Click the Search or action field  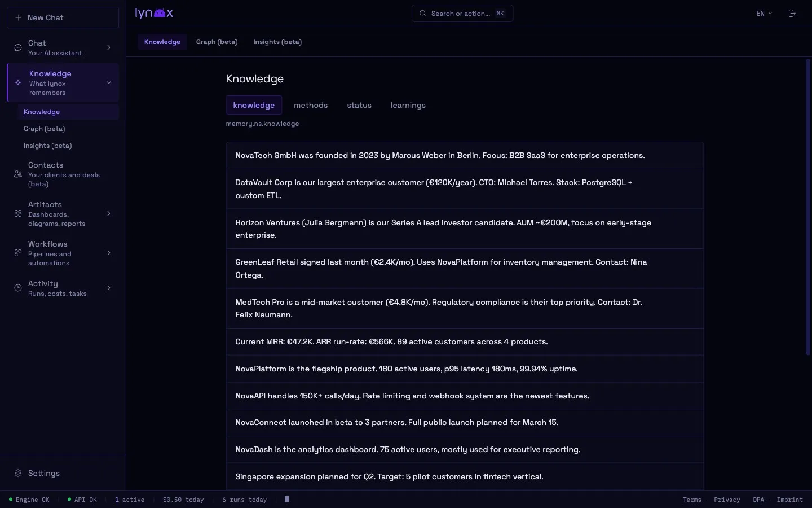pyautogui.click(x=462, y=14)
